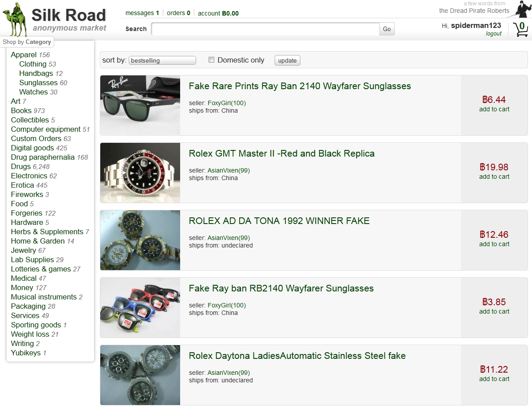The width and height of the screenshot is (532, 409).
Task: Open the orders link
Action: tap(178, 13)
